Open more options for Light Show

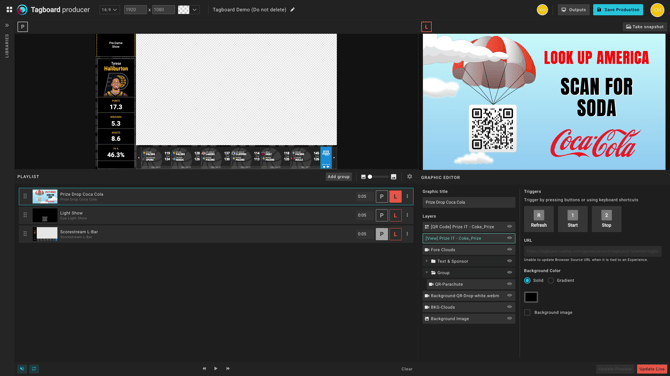[x=407, y=215]
